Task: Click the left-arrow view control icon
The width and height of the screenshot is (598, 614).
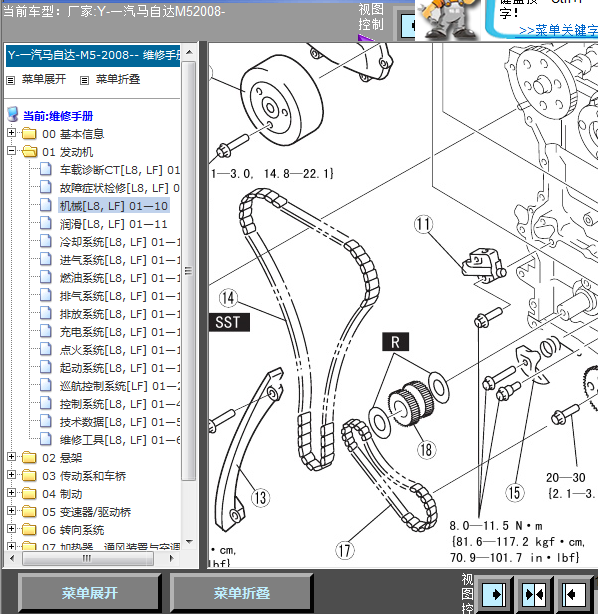Action: [x=573, y=594]
